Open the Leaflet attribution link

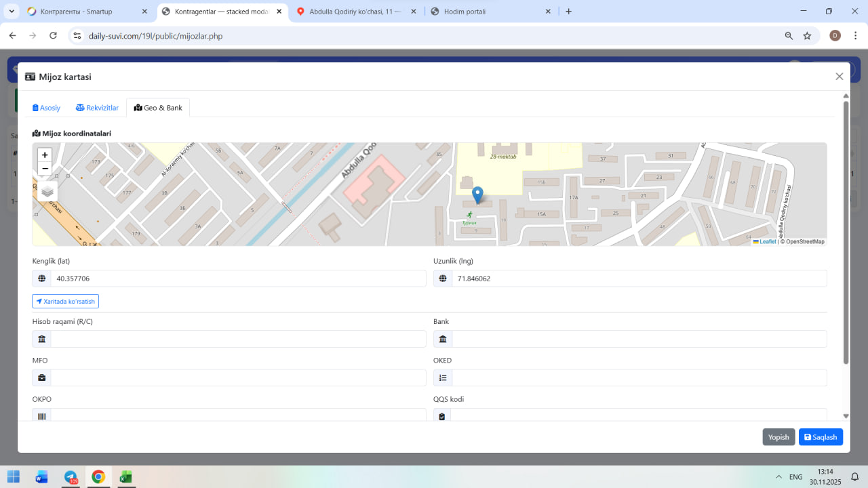click(767, 241)
